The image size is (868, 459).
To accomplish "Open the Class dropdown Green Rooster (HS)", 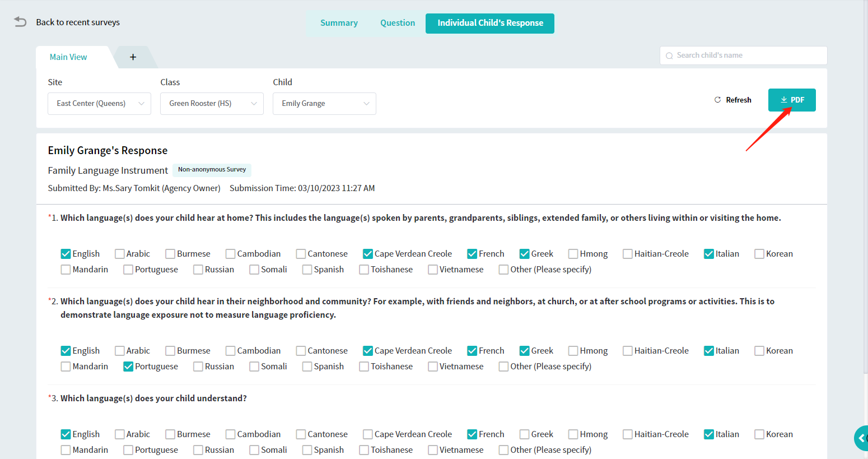I will coord(212,104).
